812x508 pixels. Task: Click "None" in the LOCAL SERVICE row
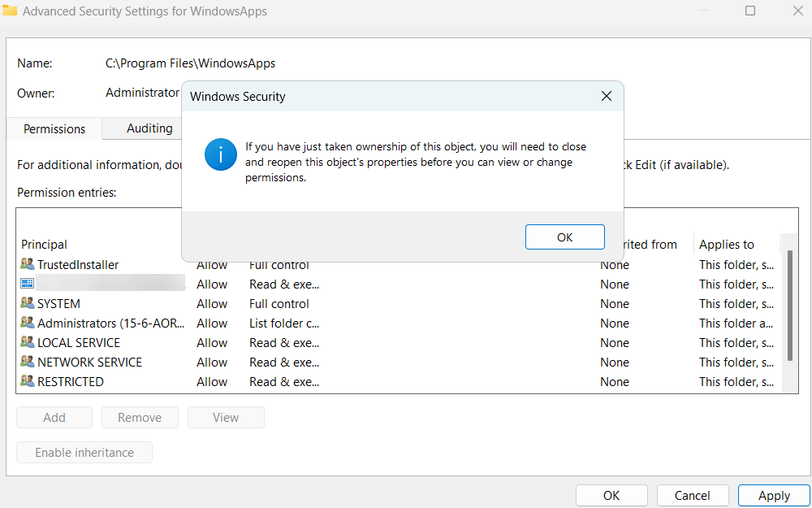pyautogui.click(x=615, y=343)
